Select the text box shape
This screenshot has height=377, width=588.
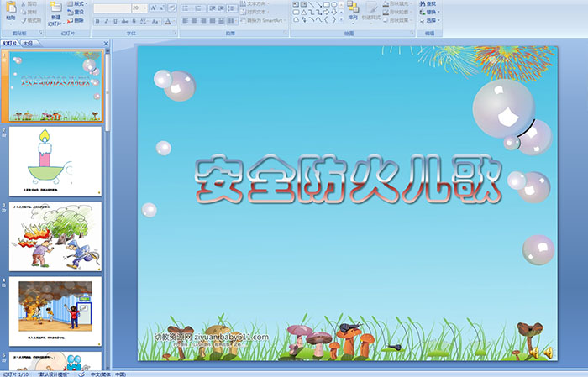coord(296,4)
